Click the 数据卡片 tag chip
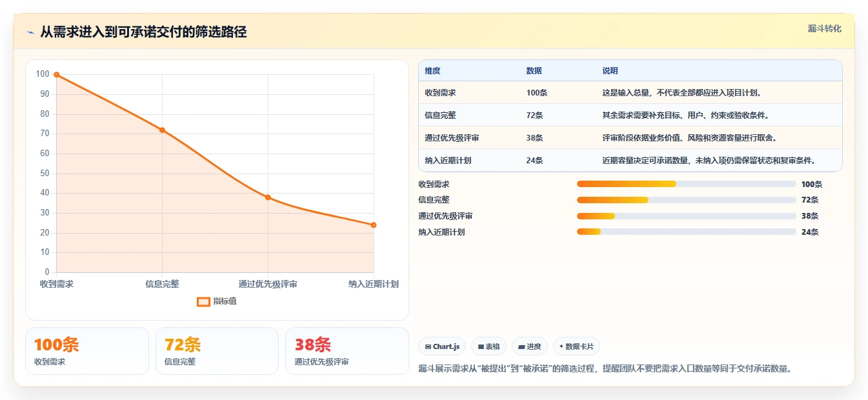The width and height of the screenshot is (868, 400). tap(576, 346)
